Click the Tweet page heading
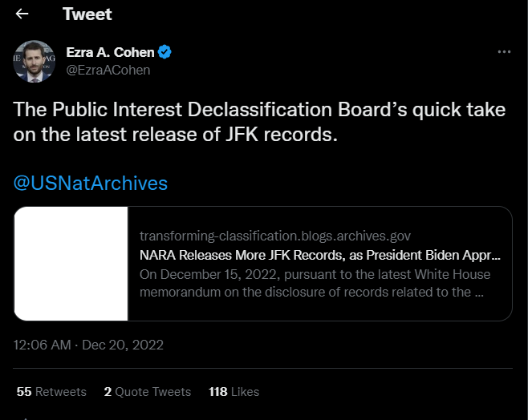 pyautogui.click(x=87, y=14)
